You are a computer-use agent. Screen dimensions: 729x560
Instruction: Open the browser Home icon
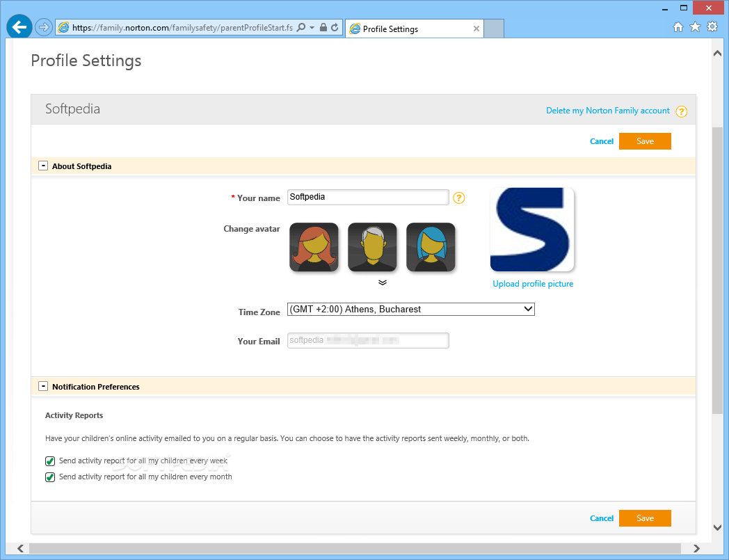pos(678,27)
